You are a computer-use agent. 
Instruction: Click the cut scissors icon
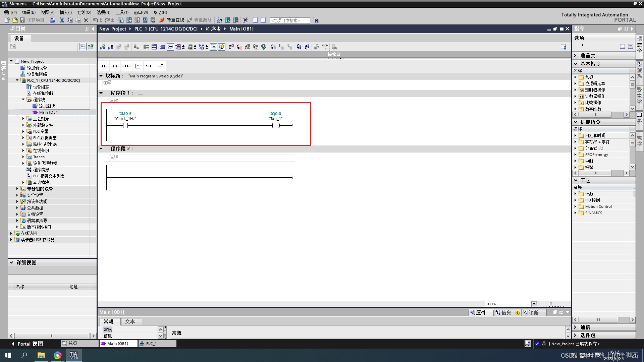point(62,20)
